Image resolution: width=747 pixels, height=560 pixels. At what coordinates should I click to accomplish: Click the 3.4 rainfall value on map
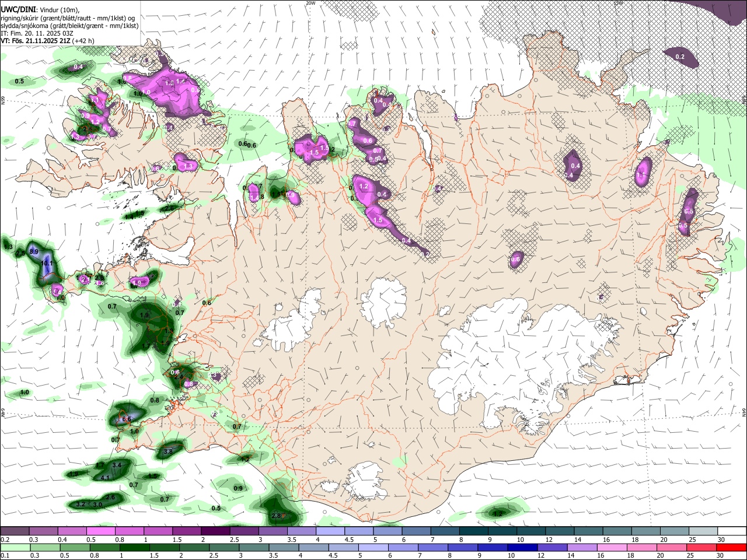tap(117, 465)
